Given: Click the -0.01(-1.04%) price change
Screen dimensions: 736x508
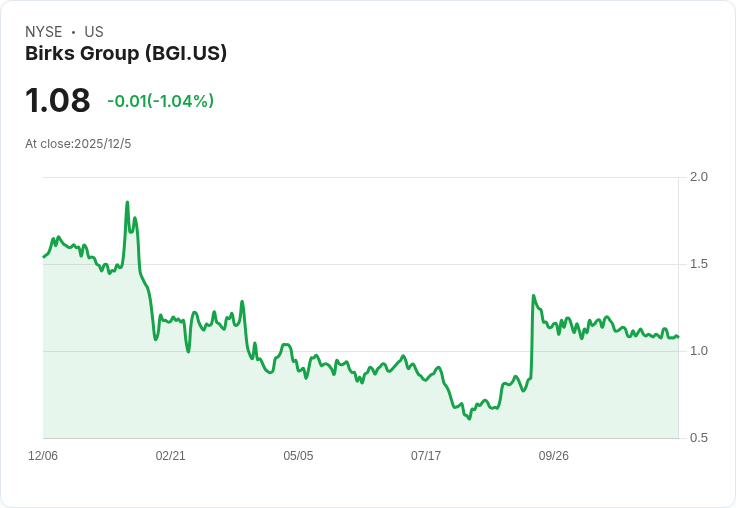Looking at the screenshot, I should coord(160,101).
